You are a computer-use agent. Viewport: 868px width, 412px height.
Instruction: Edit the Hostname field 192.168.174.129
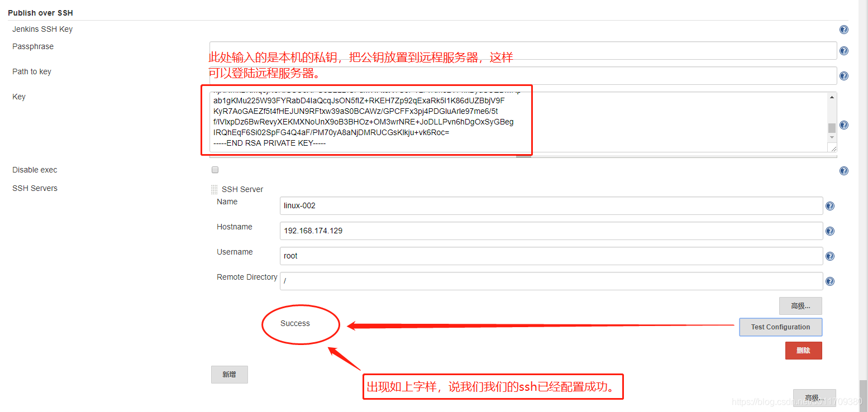point(551,231)
